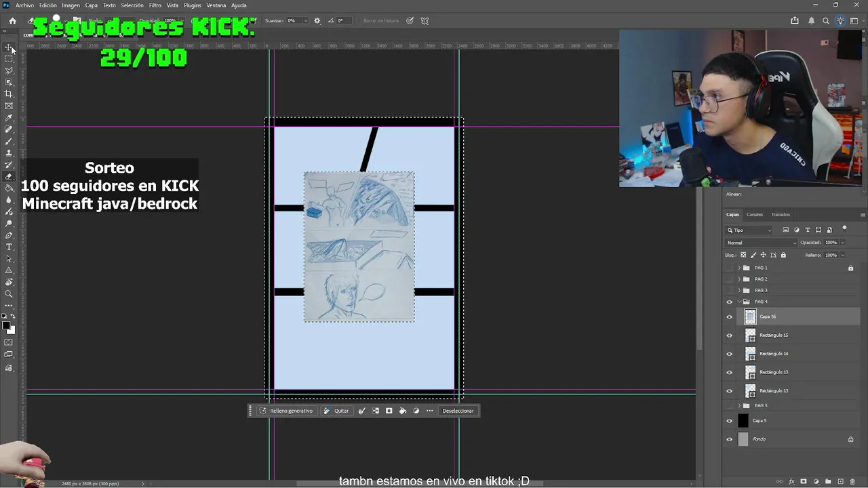Open more options ellipsis in contextual bar

[x=430, y=411]
